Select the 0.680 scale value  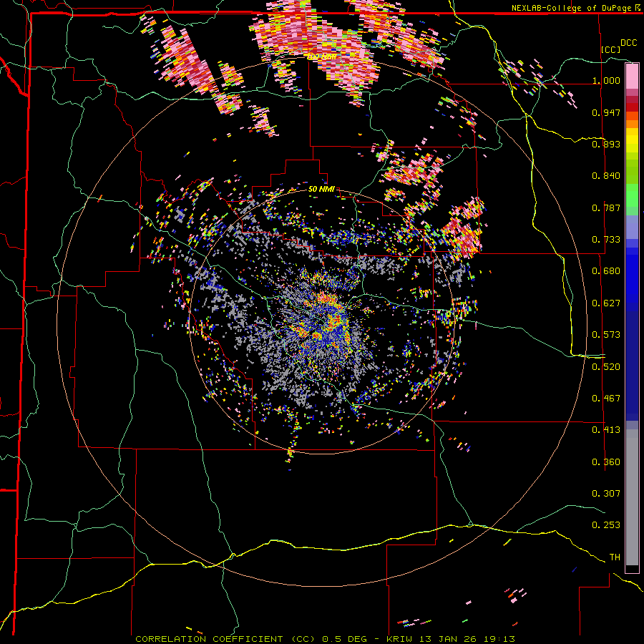click(606, 271)
